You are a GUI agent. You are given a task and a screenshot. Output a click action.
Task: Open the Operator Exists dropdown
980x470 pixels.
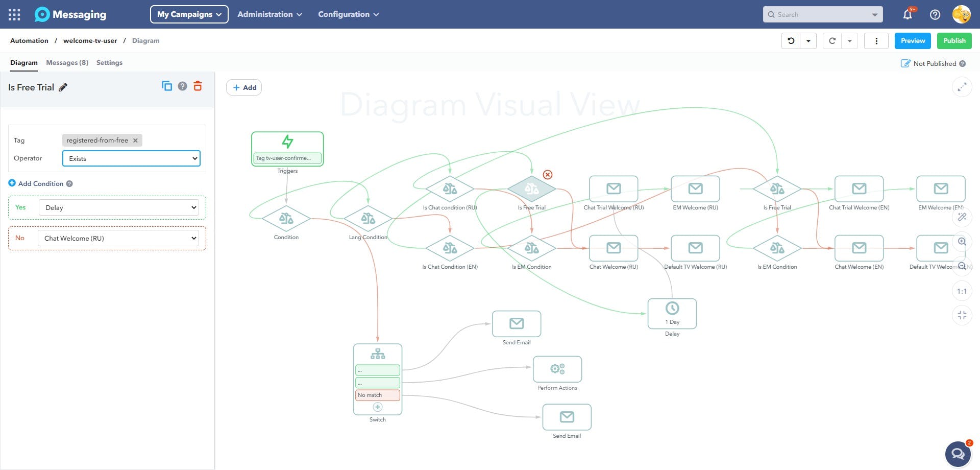131,158
